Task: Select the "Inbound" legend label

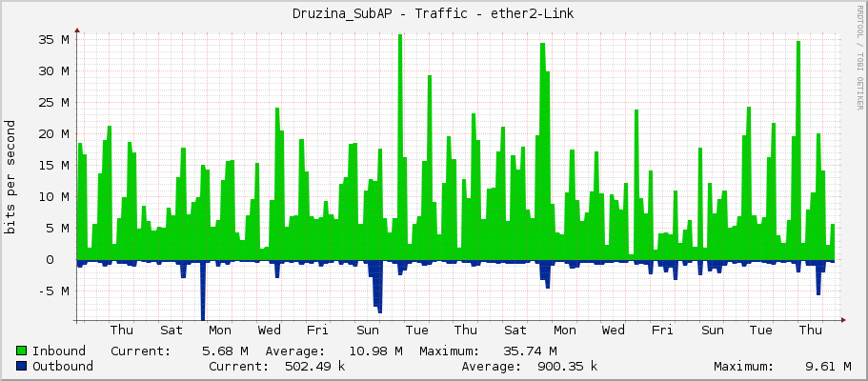Action: [59, 351]
